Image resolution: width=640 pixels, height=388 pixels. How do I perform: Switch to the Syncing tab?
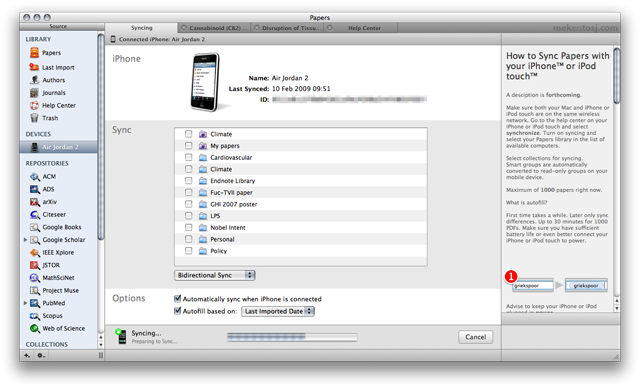tap(141, 28)
